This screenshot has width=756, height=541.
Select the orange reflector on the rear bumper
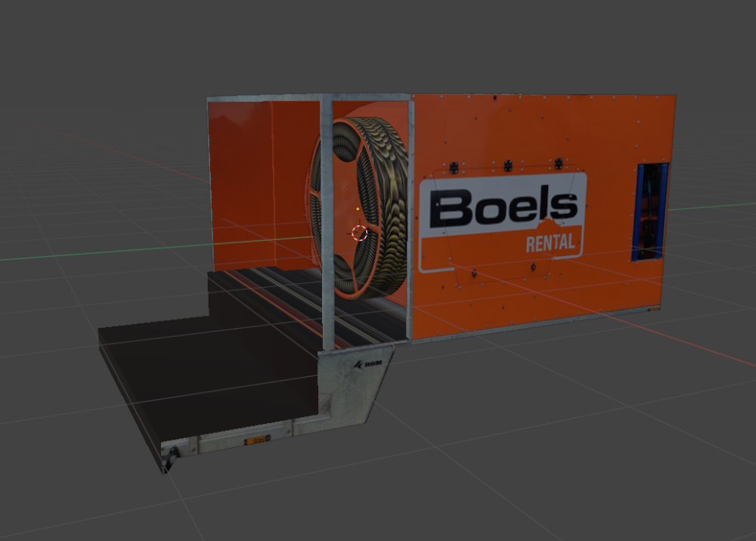[x=256, y=439]
